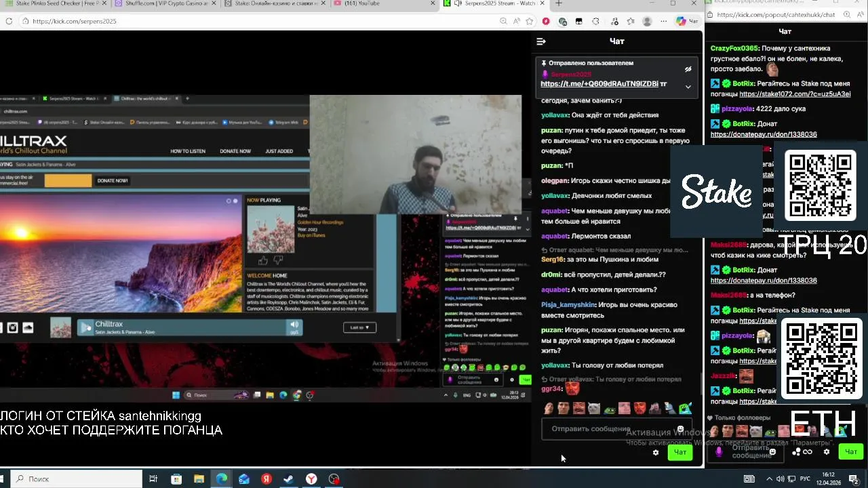Show hidden tray icons chevron
The height and width of the screenshot is (488, 868).
770,479
